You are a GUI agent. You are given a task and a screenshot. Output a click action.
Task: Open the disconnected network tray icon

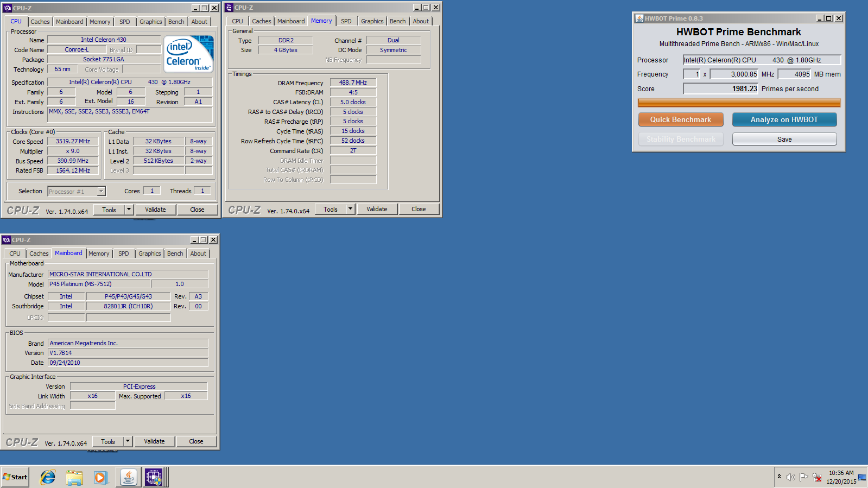coord(817,477)
